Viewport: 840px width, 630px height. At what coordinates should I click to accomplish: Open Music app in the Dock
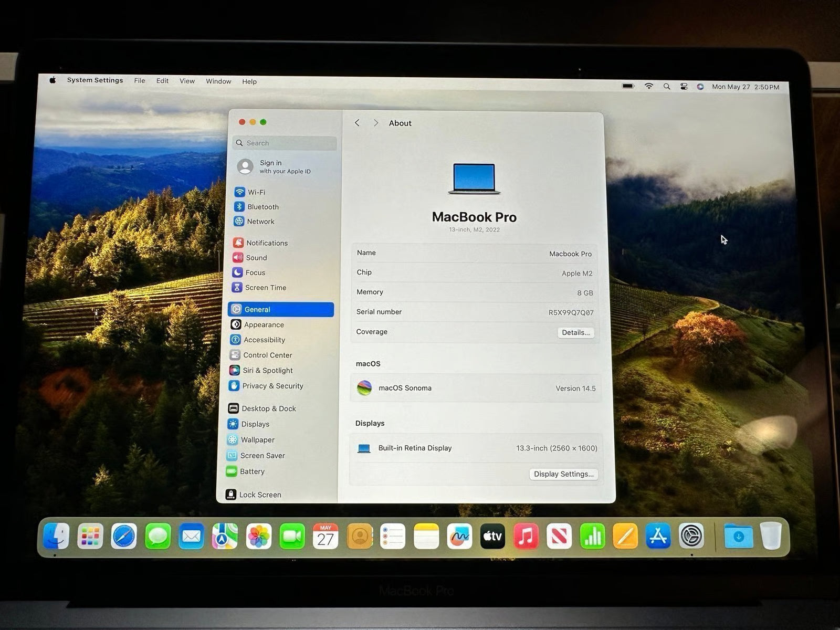point(526,537)
